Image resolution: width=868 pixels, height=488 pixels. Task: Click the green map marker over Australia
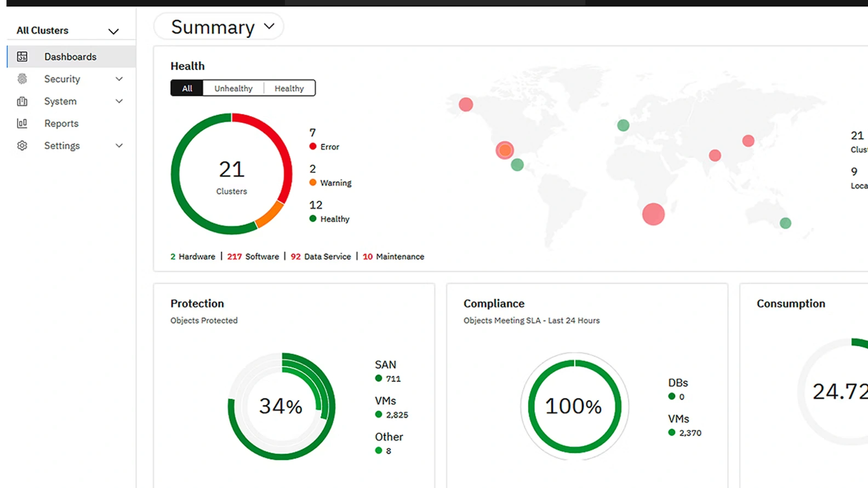[785, 223]
